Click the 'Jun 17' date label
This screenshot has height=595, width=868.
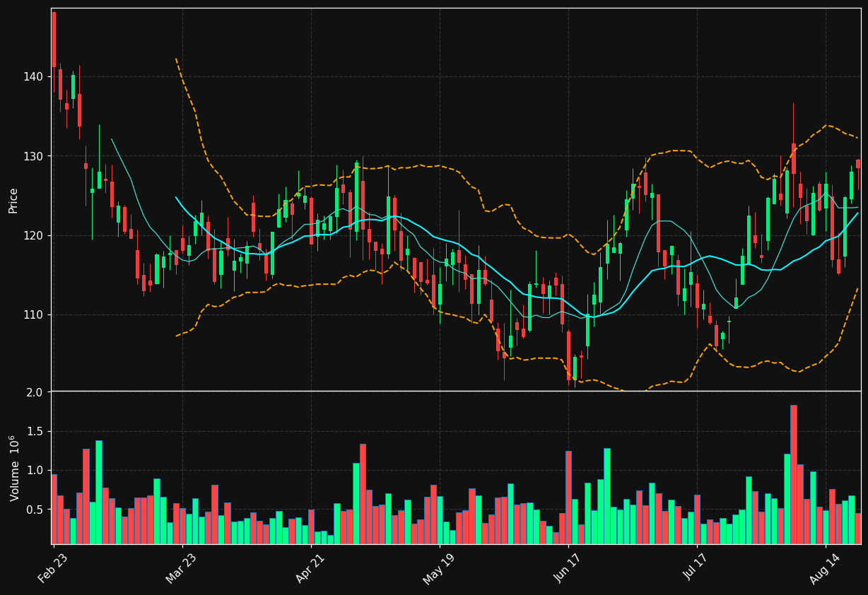pyautogui.click(x=568, y=567)
